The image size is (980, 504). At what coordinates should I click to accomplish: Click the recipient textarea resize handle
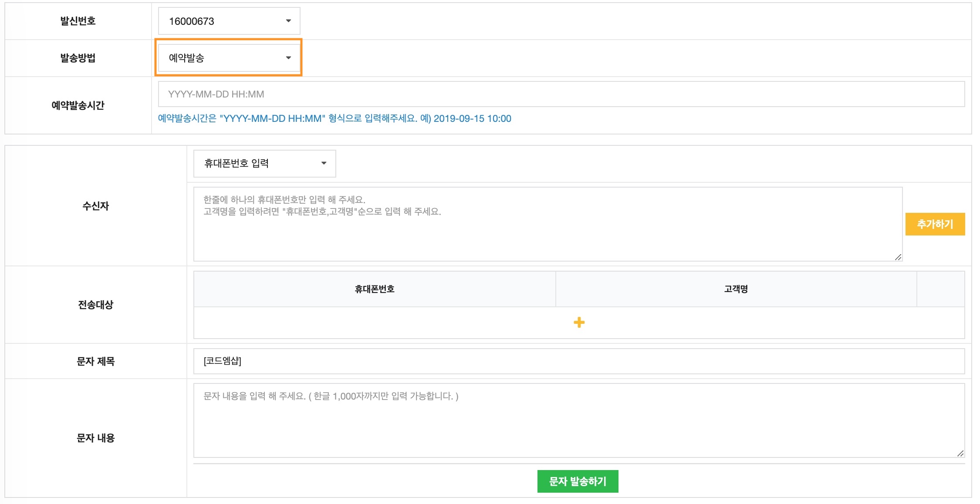(x=899, y=258)
